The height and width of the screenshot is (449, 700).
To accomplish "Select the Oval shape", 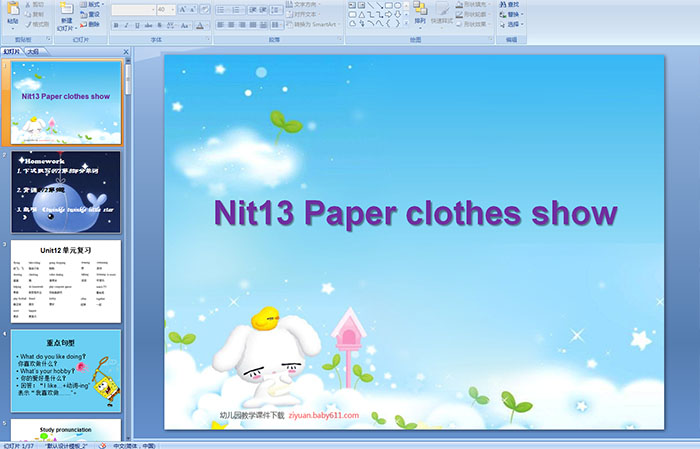I will (397, 5).
